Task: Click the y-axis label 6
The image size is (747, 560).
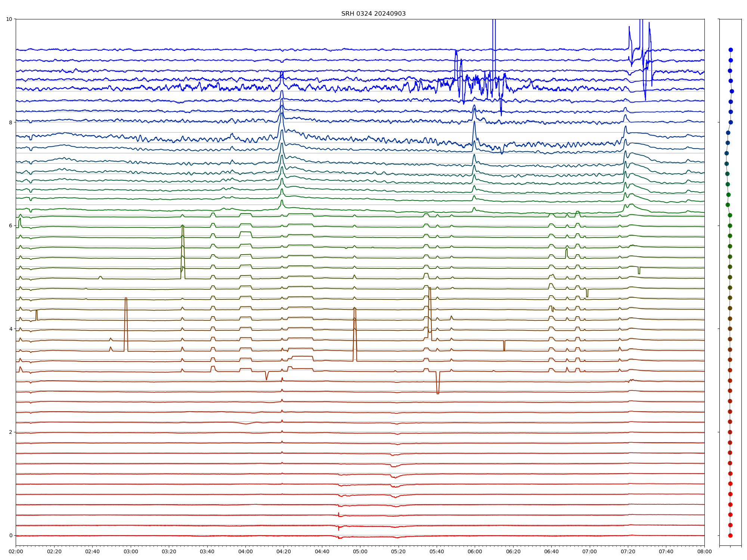Action: [x=10, y=225]
